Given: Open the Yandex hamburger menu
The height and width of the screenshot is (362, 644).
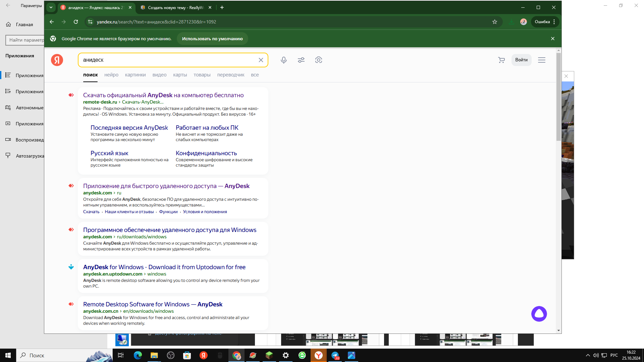Looking at the screenshot, I should pos(542,60).
